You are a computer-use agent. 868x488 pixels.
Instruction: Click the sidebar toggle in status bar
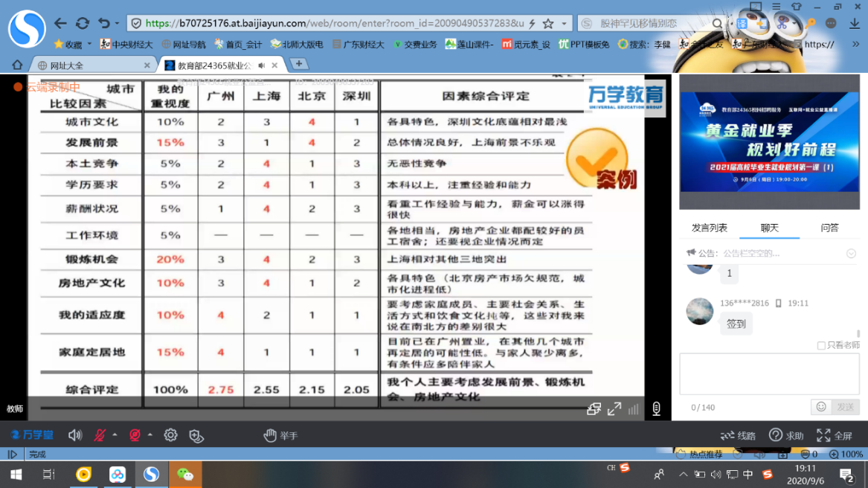pyautogui.click(x=12, y=455)
